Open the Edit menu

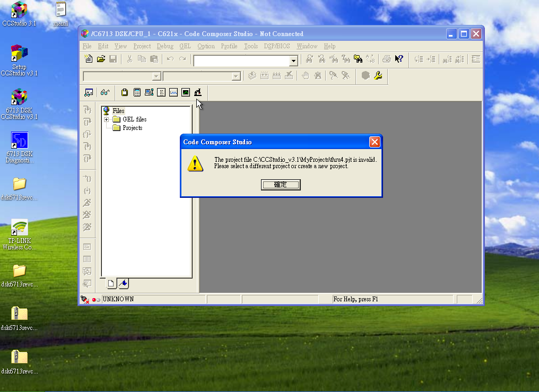103,46
